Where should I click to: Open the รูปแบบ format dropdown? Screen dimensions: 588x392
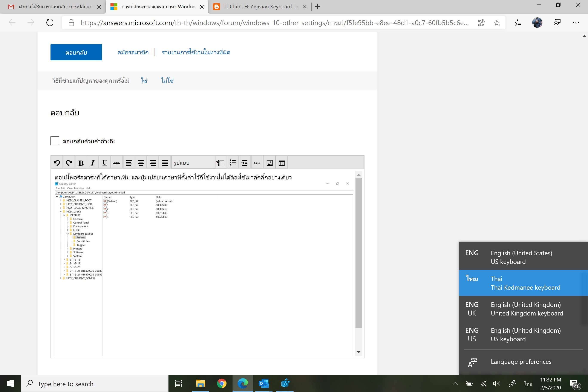coord(193,163)
